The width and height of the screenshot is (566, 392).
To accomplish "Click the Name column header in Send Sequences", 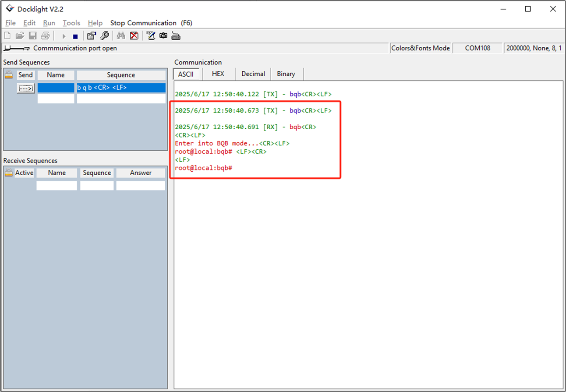I will [56, 75].
